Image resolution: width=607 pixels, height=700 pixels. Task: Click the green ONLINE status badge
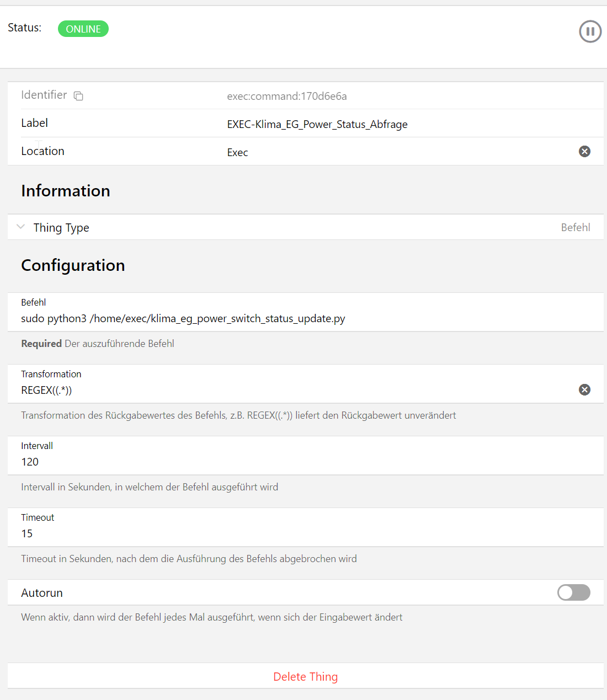83,29
